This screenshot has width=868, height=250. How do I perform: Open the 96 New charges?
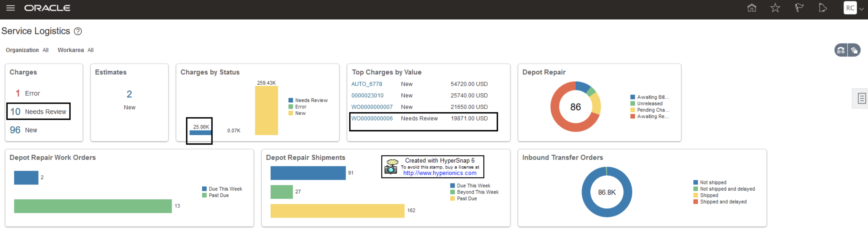click(x=24, y=130)
